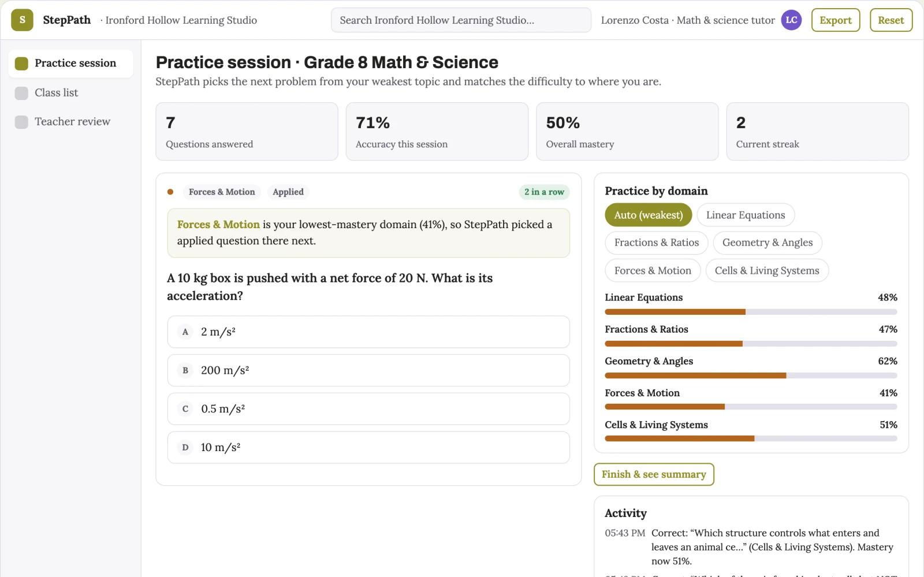924x577 pixels.
Task: Click the Forces & Motion mastery bar
Action: click(x=751, y=407)
